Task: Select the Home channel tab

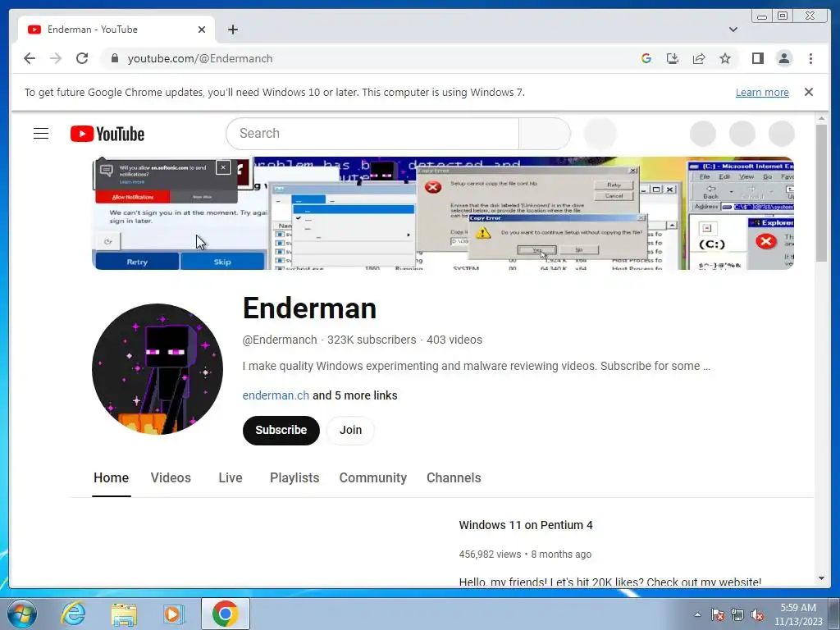Action: [x=111, y=478]
